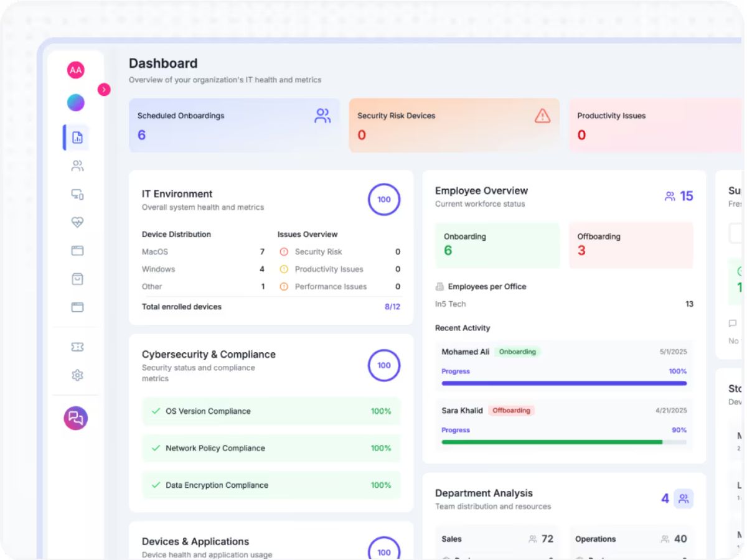Open the Operations department card
The image size is (747, 560).
[x=631, y=543]
